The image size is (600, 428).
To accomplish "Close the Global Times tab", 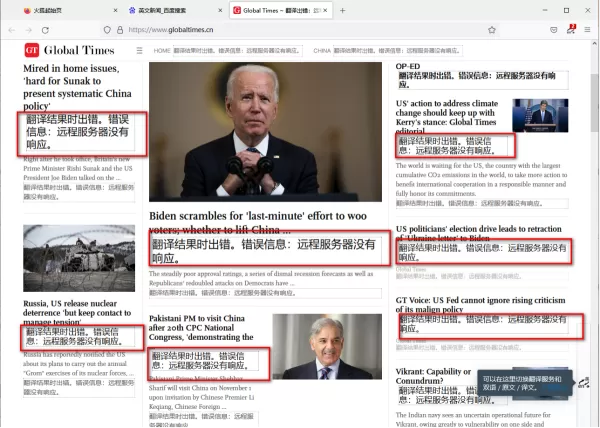I will [325, 10].
